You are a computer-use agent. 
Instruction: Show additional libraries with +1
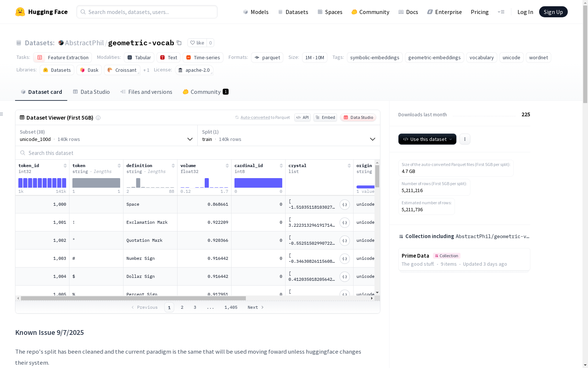146,70
